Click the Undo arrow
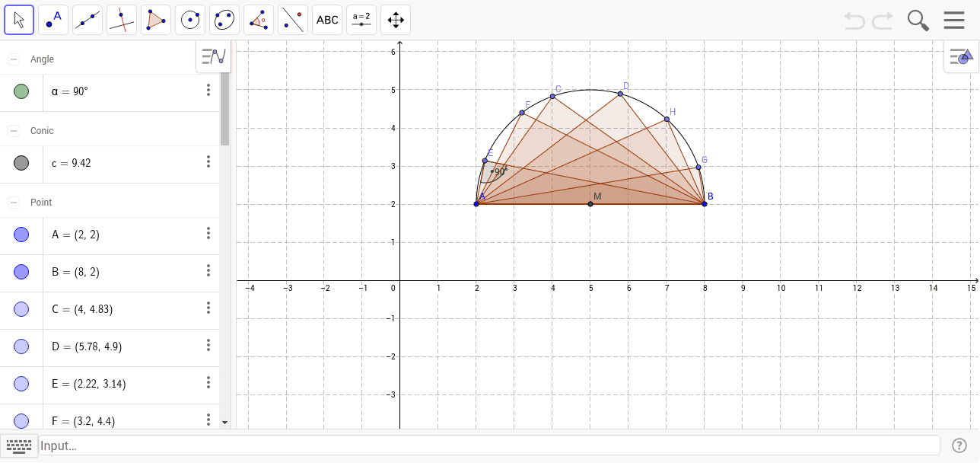 click(x=855, y=21)
